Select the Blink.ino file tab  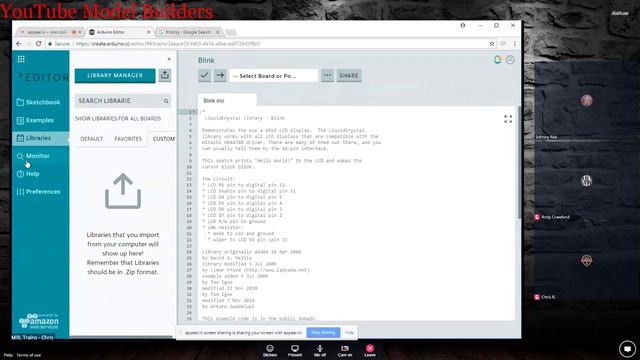point(227,100)
